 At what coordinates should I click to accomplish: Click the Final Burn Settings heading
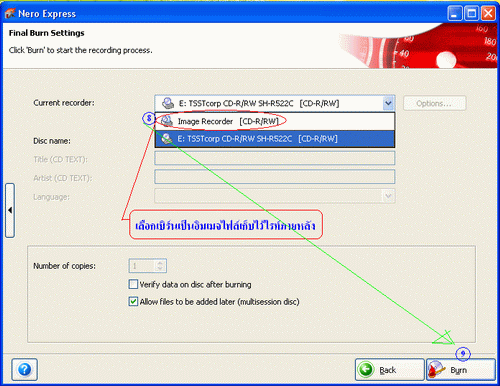(47, 33)
